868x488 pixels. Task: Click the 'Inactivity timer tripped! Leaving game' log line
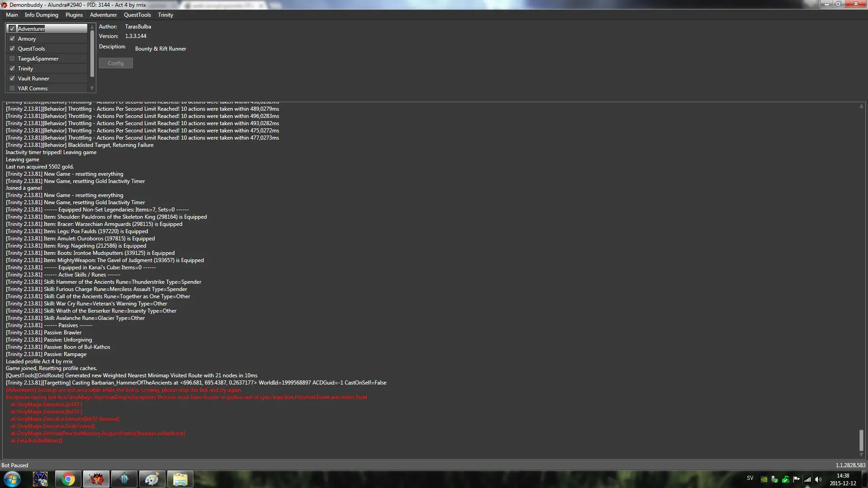tap(51, 152)
